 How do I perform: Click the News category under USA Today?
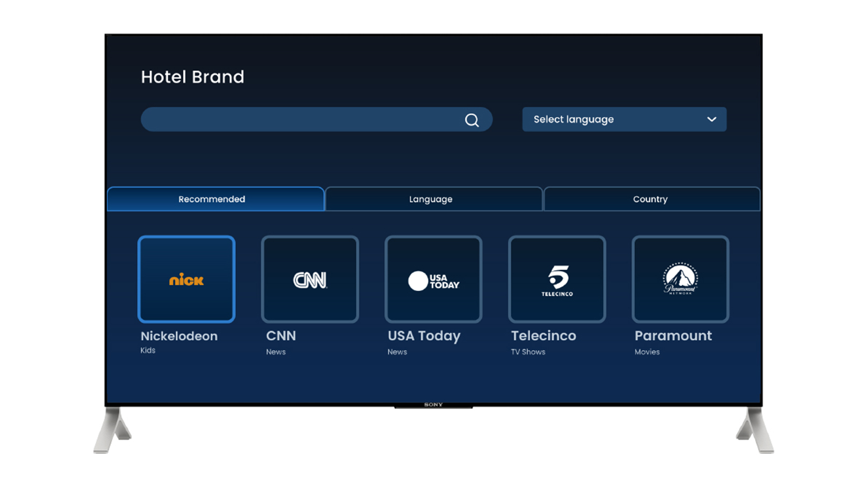[397, 352]
